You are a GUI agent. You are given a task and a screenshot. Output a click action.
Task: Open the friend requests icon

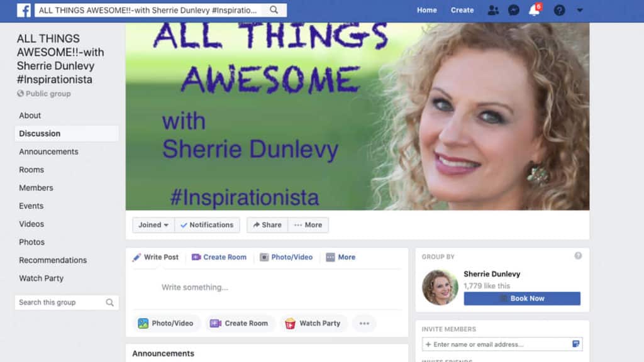tap(493, 10)
